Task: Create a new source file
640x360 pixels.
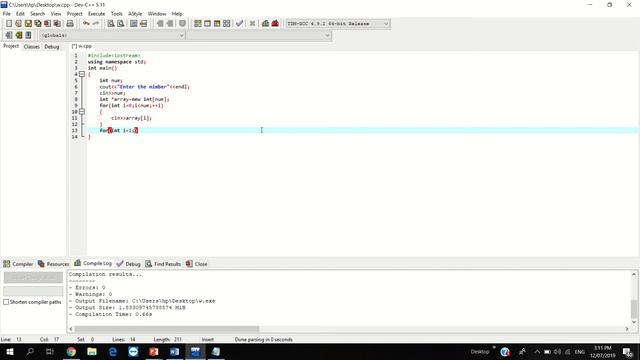Action: pos(9,24)
